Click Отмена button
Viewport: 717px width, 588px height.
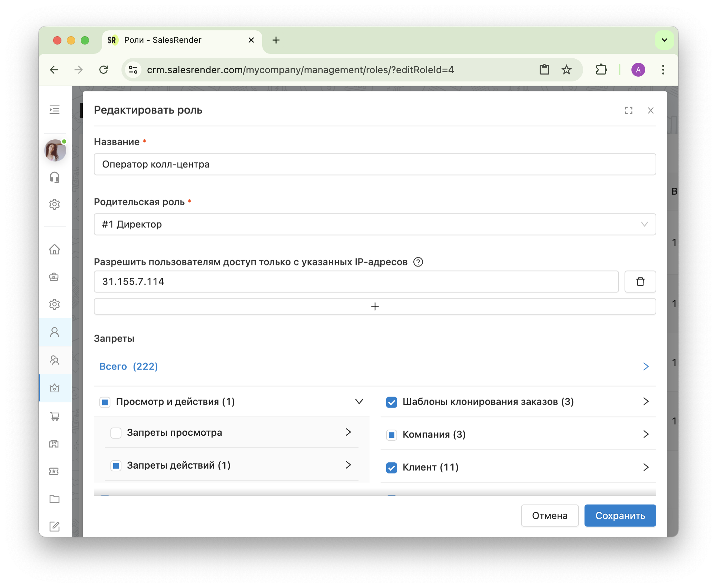[x=550, y=516]
